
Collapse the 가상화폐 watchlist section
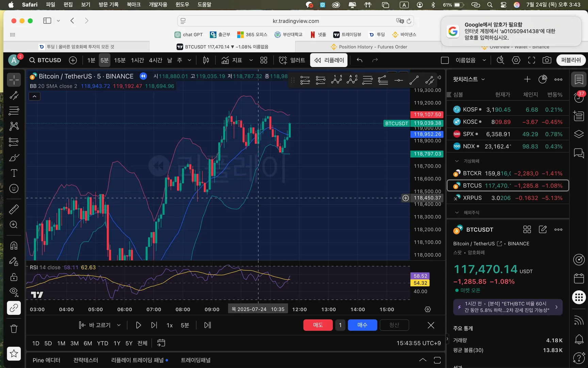457,161
